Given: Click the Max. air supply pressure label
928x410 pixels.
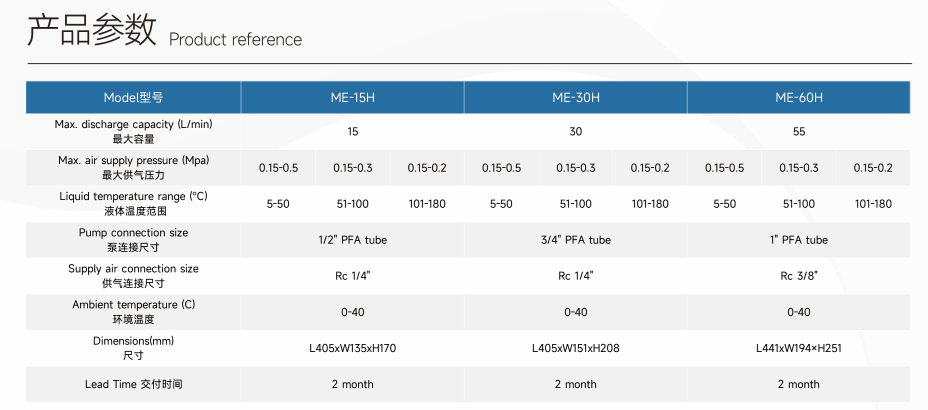Looking at the screenshot, I should click(x=133, y=167).
